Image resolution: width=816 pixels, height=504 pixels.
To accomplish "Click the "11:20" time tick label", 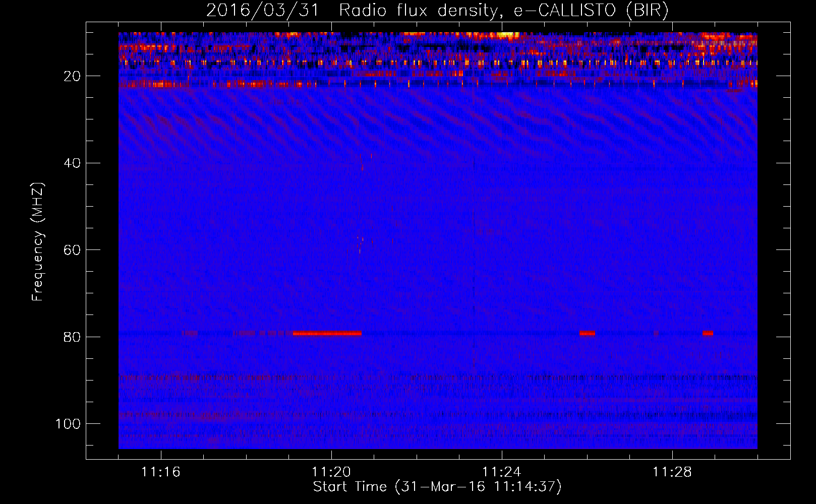I will click(331, 472).
